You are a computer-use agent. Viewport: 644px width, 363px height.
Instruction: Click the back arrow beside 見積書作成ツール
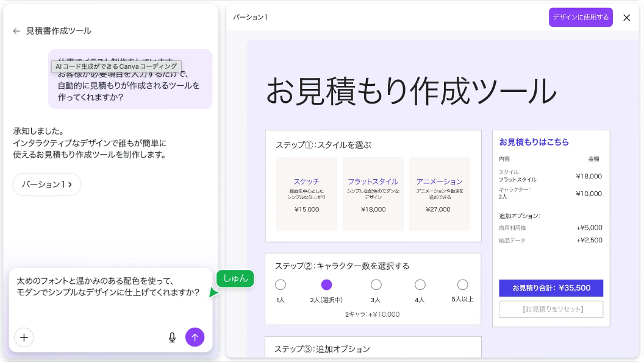(16, 31)
